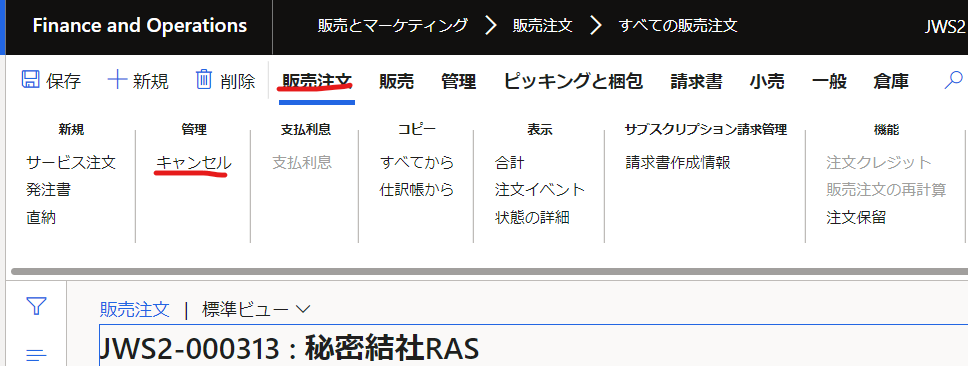
Task: Click すべての販売注文 breadcrumb
Action: pos(678,26)
